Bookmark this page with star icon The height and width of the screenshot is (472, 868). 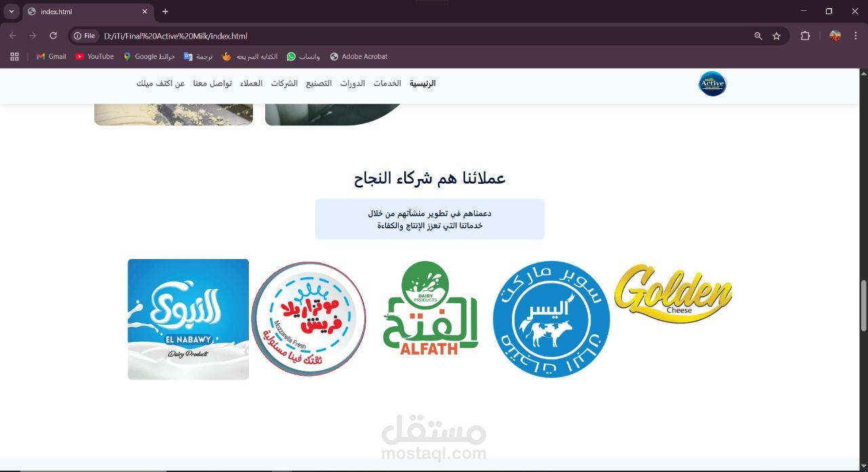[x=776, y=36]
